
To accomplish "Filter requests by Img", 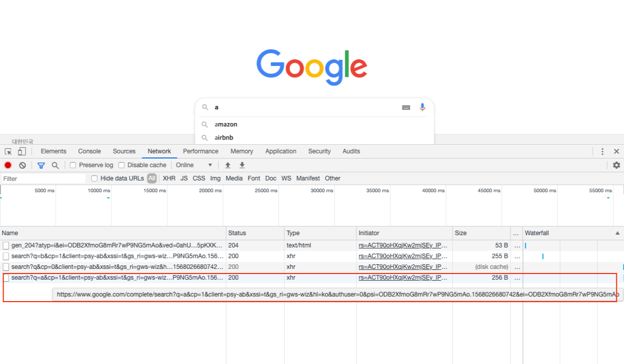I will 215,178.
